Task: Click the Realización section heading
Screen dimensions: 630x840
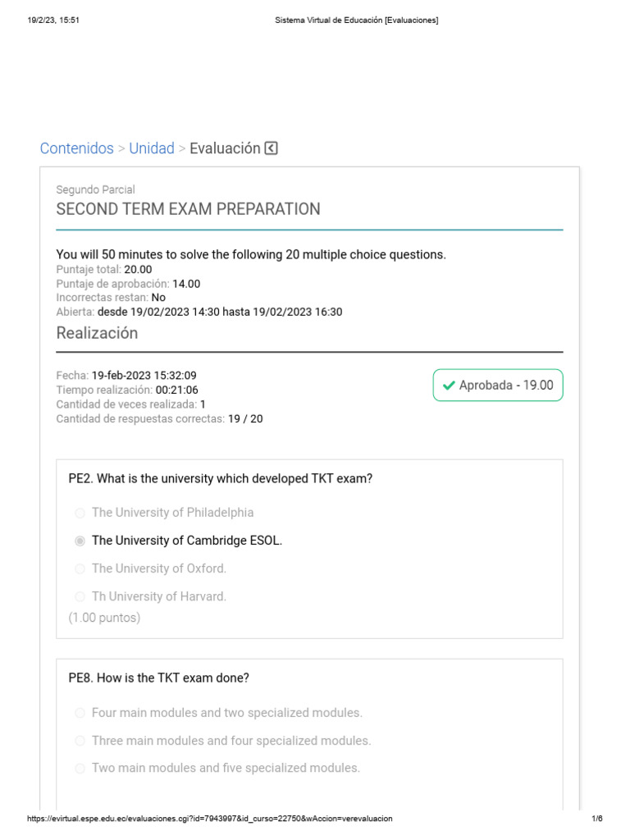Action: tap(97, 333)
